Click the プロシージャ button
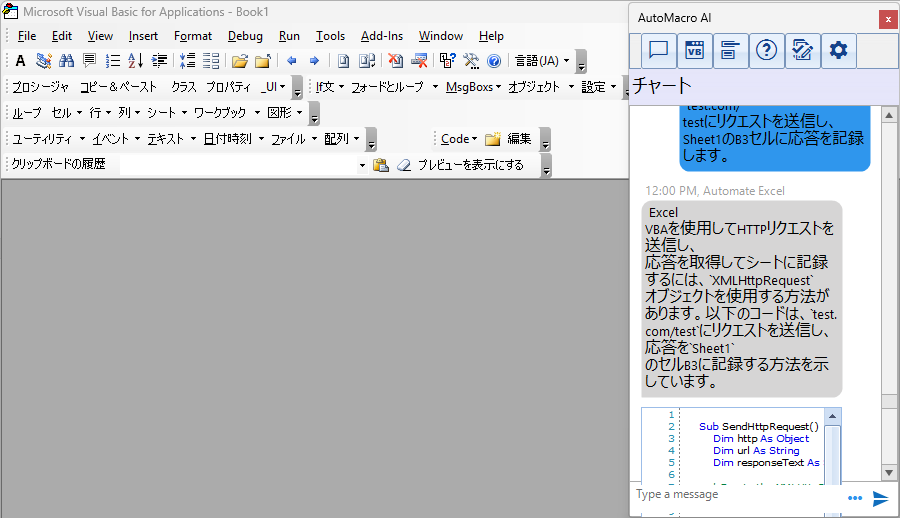This screenshot has width=900, height=518. (x=40, y=87)
